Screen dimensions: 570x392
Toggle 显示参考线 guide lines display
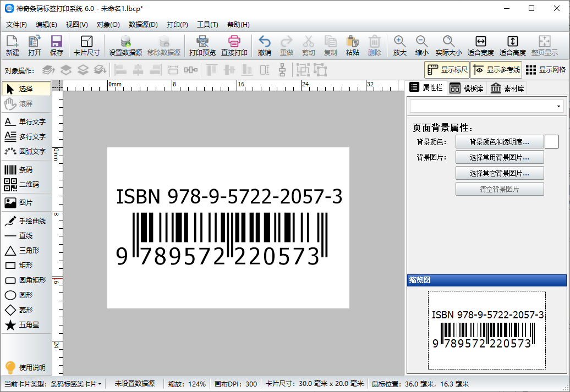coord(496,70)
